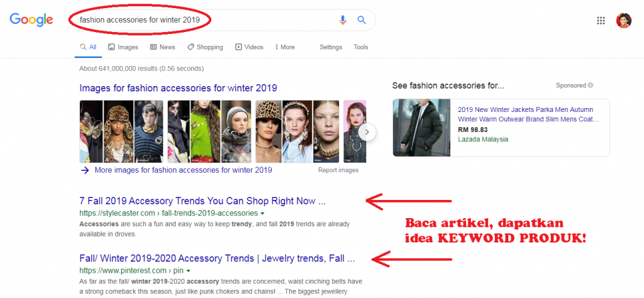Open the search Settings menu
Image resolution: width=644 pixels, height=298 pixels.
[331, 47]
